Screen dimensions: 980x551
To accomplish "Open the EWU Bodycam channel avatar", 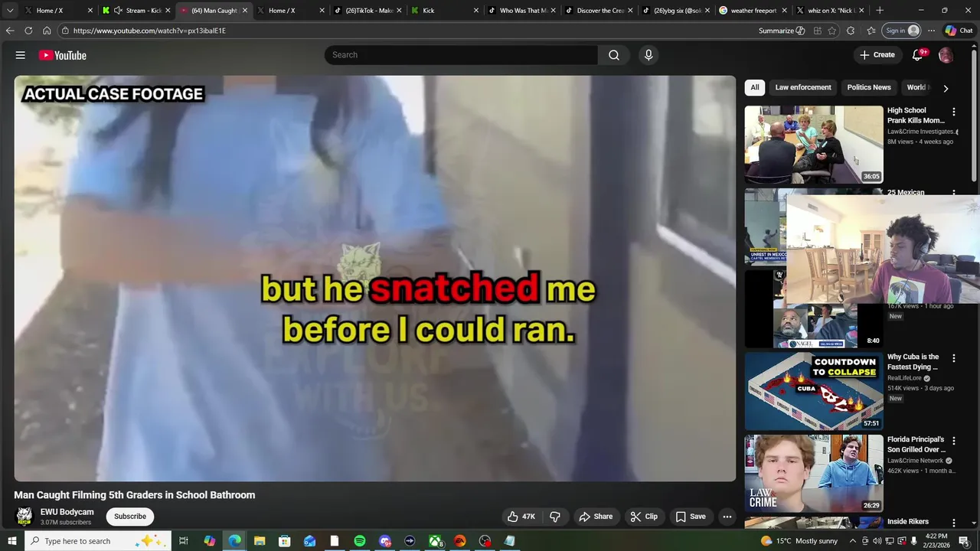I will point(24,516).
